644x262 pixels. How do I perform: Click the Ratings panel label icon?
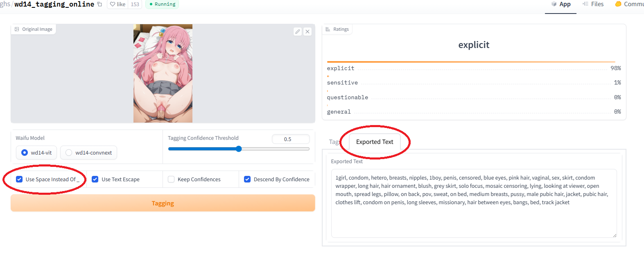point(328,29)
